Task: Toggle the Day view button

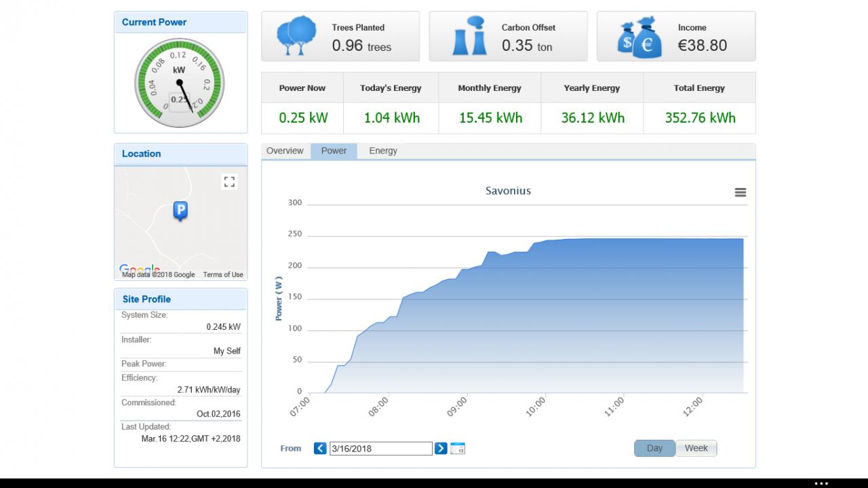Action: pyautogui.click(x=654, y=448)
